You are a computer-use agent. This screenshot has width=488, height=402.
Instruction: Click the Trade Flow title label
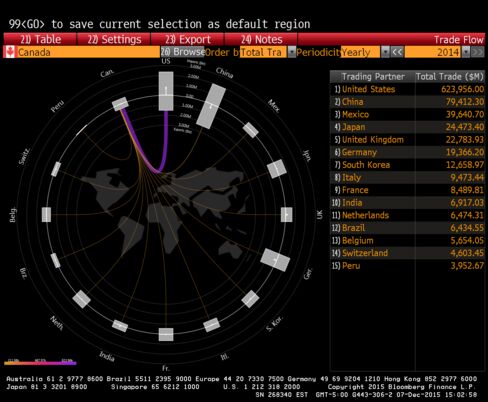458,40
